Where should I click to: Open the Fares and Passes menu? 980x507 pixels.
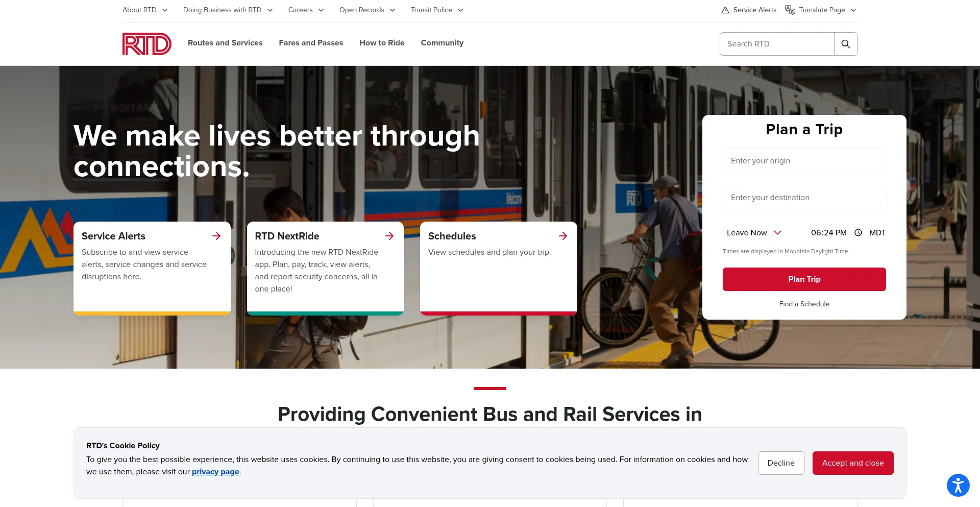coord(311,43)
